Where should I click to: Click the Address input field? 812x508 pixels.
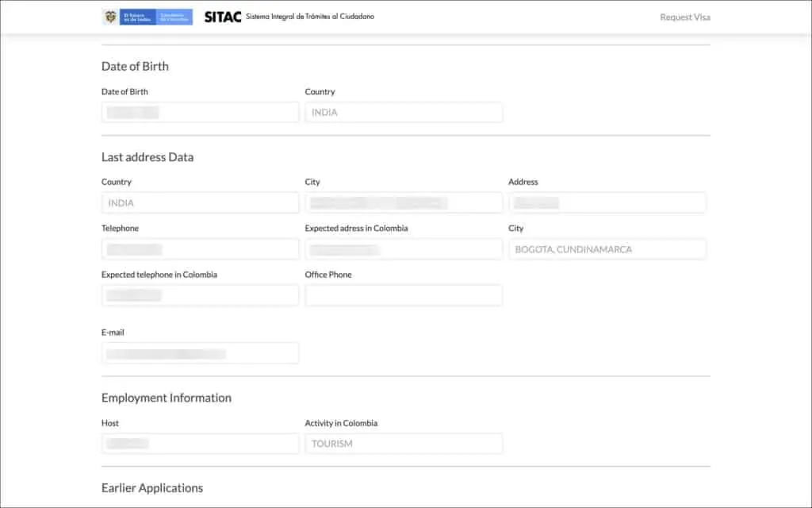[607, 202]
